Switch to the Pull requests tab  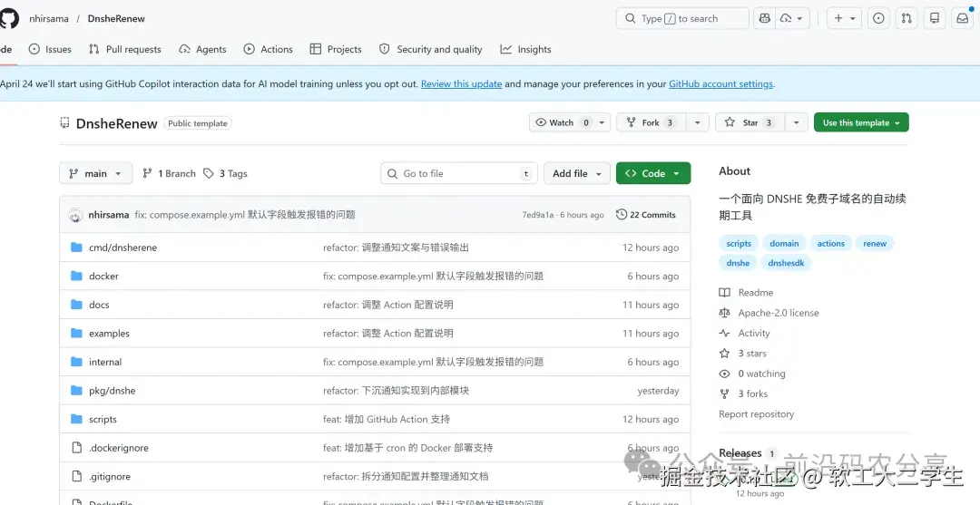125,49
